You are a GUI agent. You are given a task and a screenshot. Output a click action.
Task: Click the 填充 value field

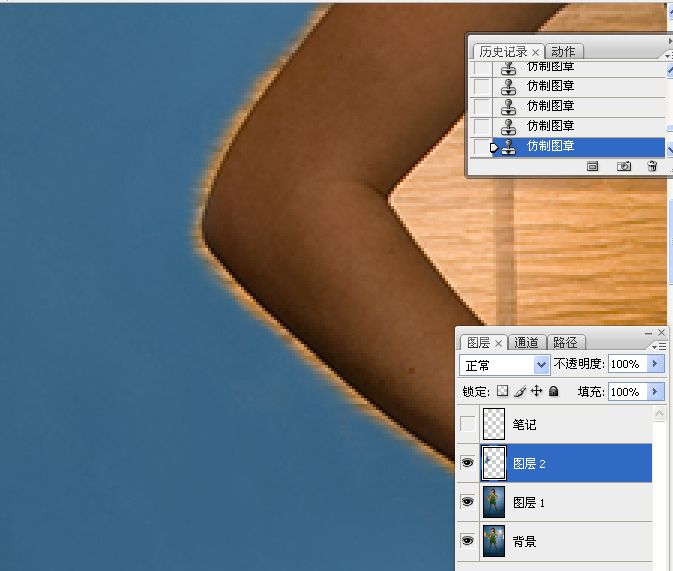[627, 392]
